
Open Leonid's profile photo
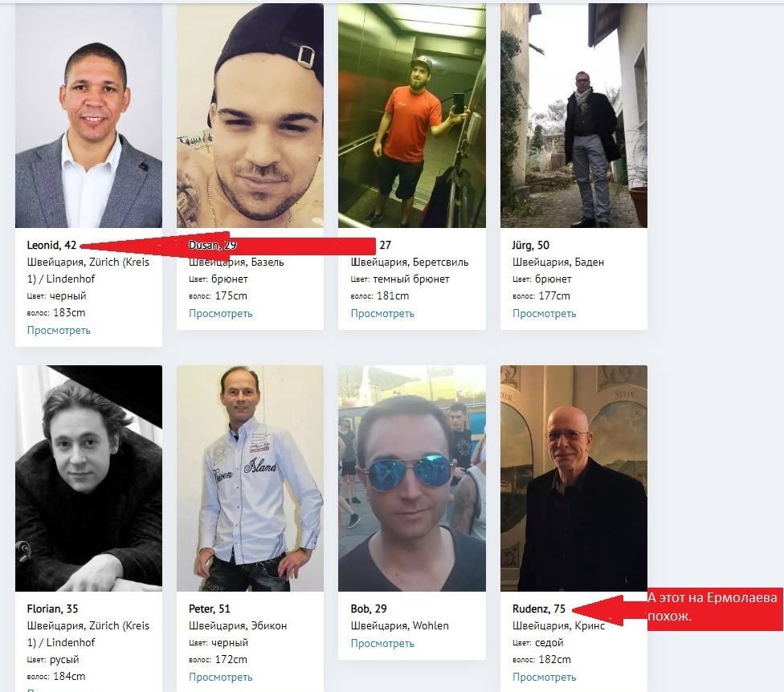tap(88, 116)
